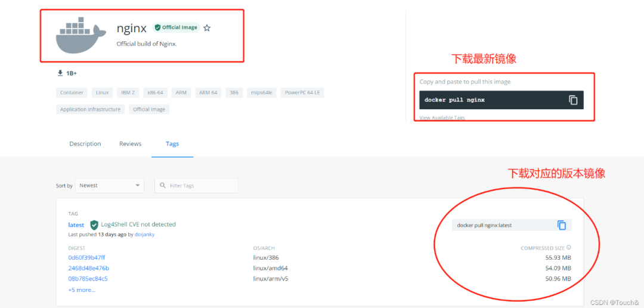Click the 55.93 MB size value

pos(559,257)
